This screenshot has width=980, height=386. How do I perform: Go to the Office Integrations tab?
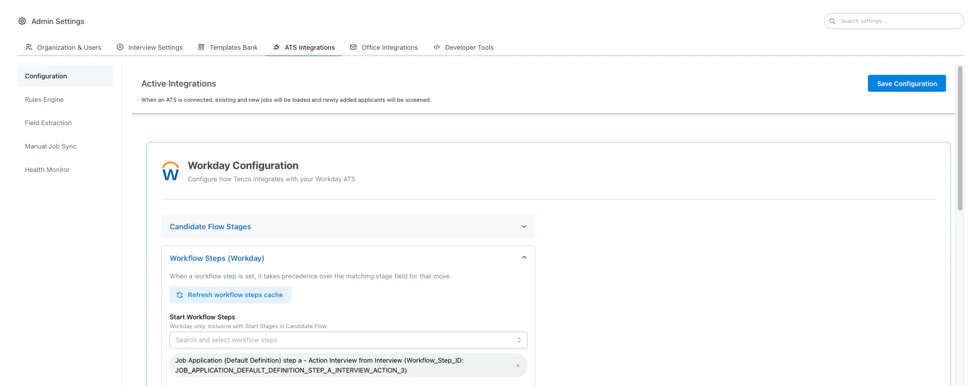384,47
